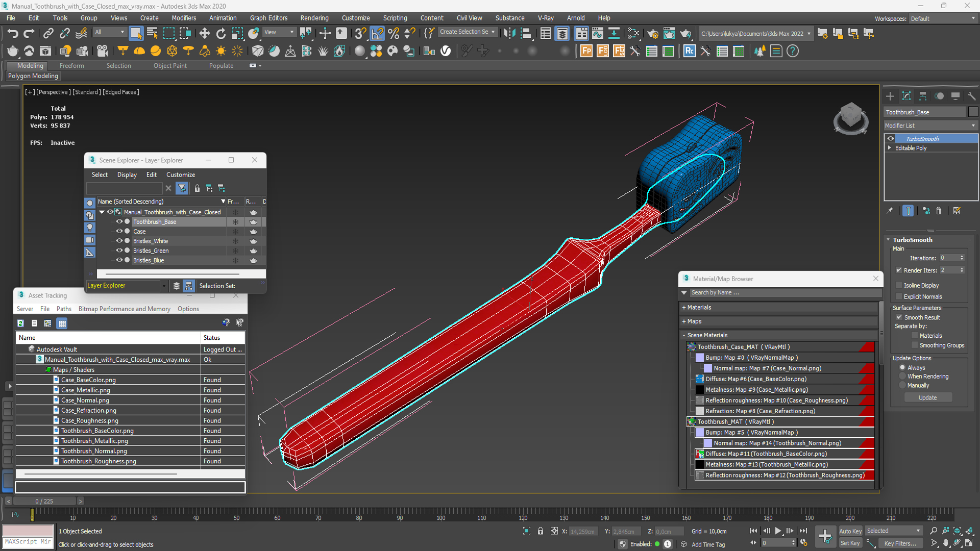
Task: Select the When Rendering radio option
Action: click(x=902, y=377)
